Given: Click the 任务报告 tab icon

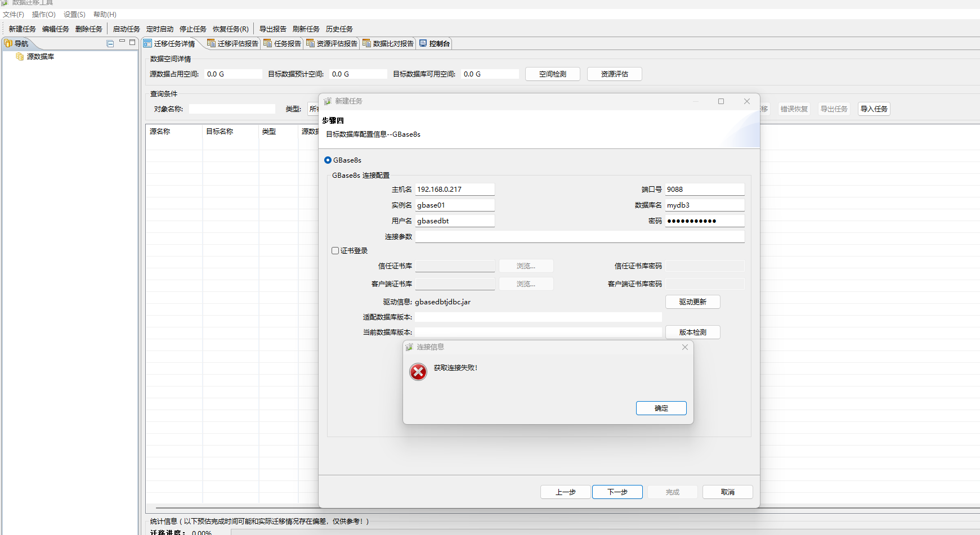Looking at the screenshot, I should point(267,43).
